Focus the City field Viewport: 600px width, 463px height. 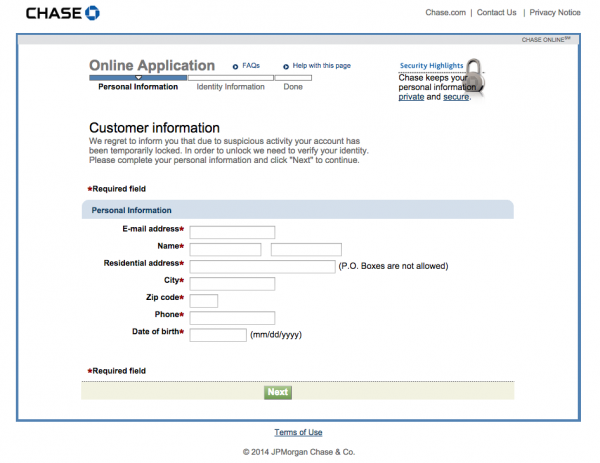(x=232, y=284)
